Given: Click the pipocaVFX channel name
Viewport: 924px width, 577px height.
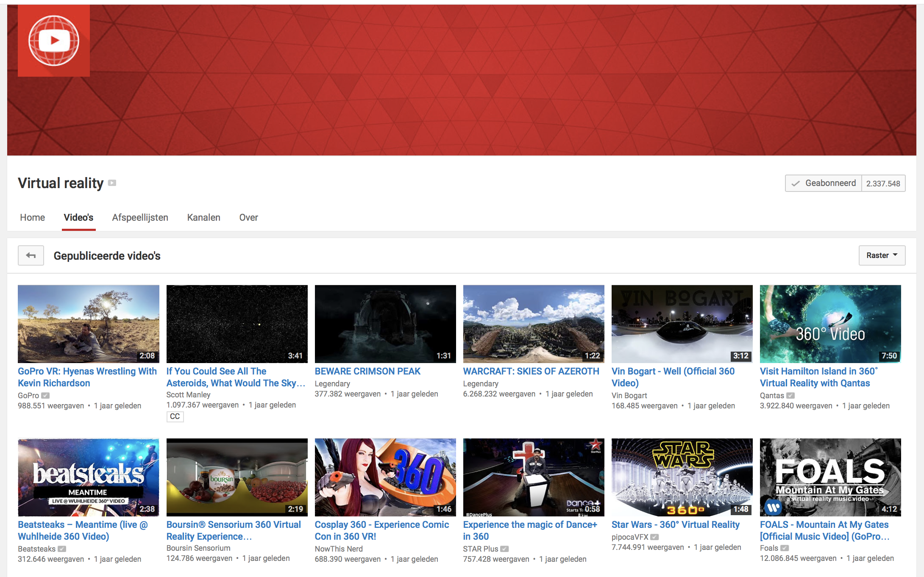Looking at the screenshot, I should [630, 537].
